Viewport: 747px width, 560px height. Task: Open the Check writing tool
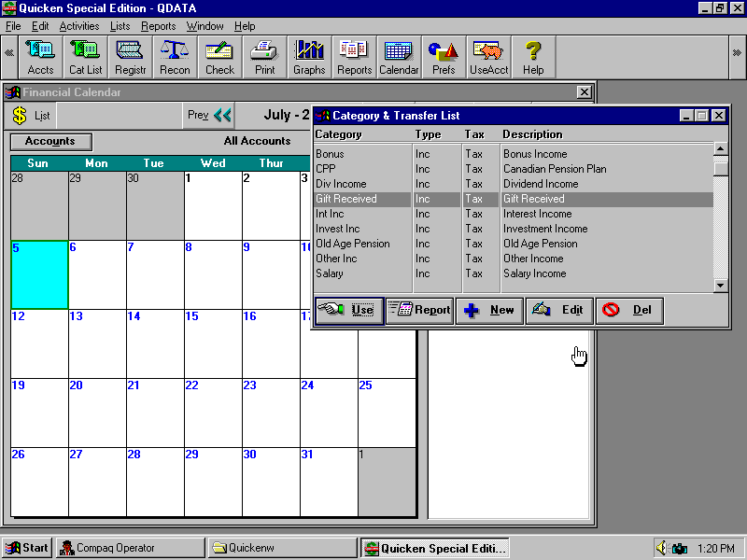219,57
